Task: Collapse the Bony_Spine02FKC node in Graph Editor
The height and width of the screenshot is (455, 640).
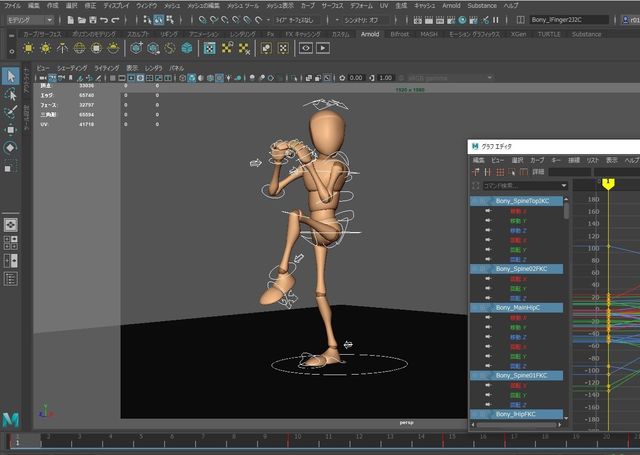Action: click(482, 269)
